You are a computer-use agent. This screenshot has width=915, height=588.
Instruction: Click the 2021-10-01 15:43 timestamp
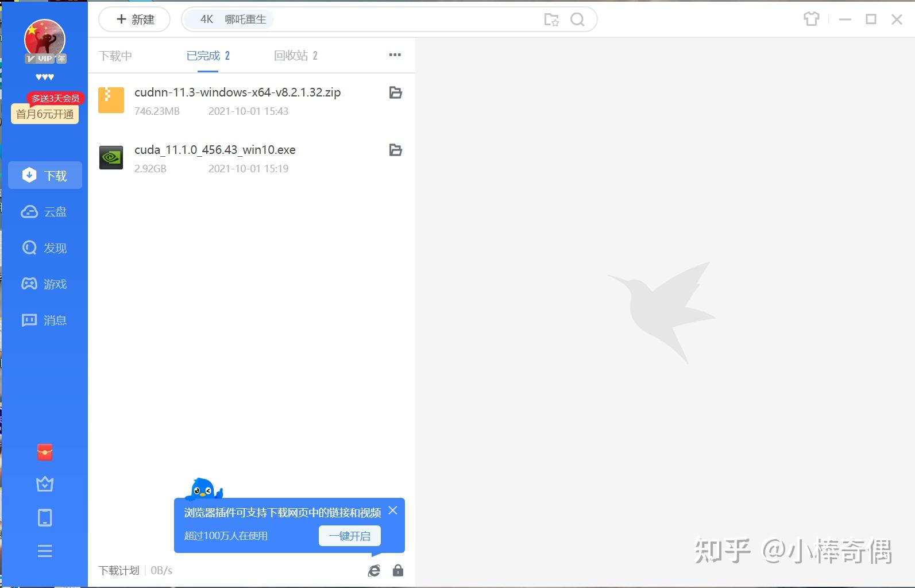(x=248, y=111)
